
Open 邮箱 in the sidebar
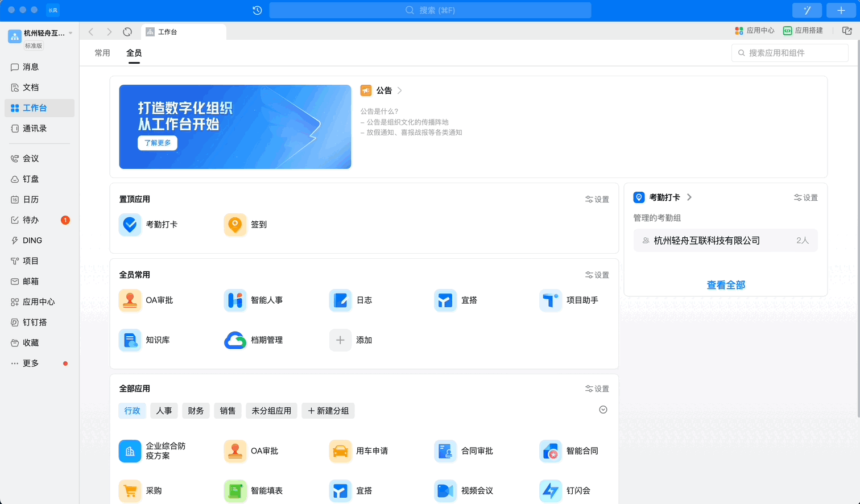(x=39, y=282)
